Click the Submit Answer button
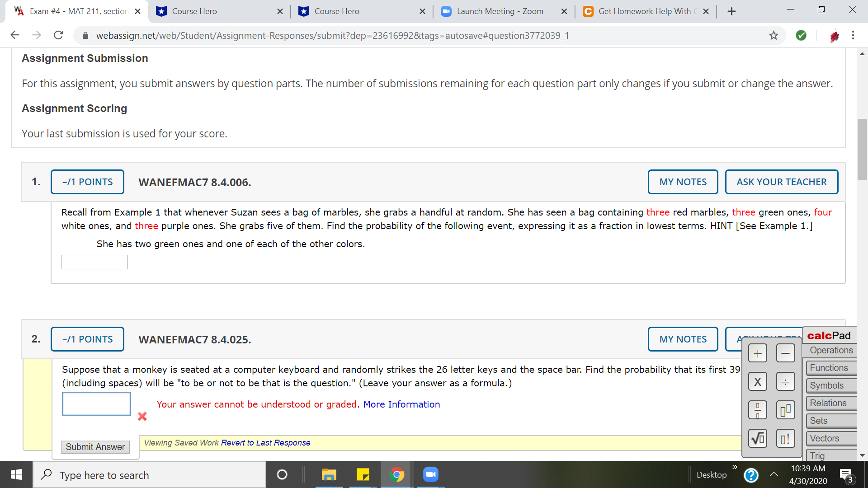The width and height of the screenshot is (868, 488). (x=95, y=447)
